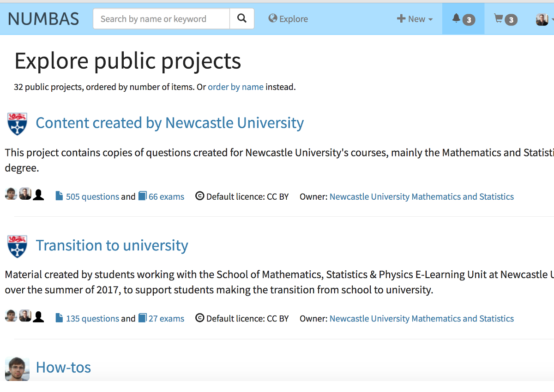Open the shopping basket icon
The width and height of the screenshot is (554, 392).
click(x=506, y=19)
